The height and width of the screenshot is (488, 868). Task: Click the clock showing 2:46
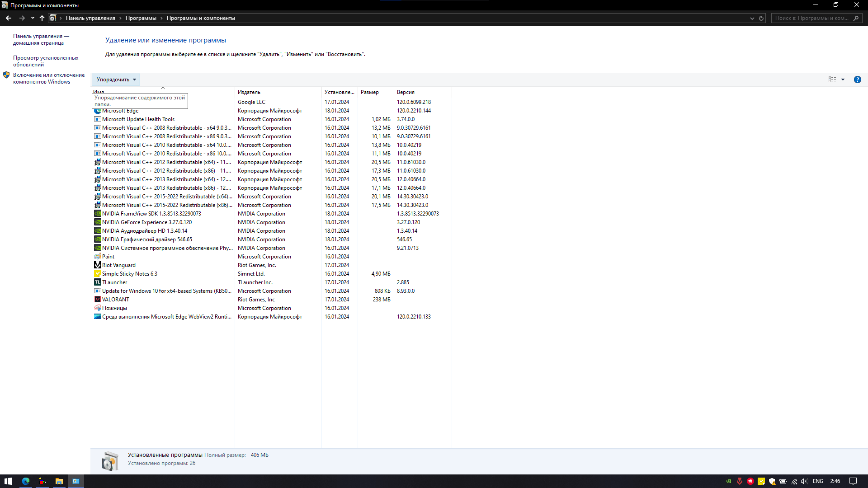pyautogui.click(x=835, y=481)
